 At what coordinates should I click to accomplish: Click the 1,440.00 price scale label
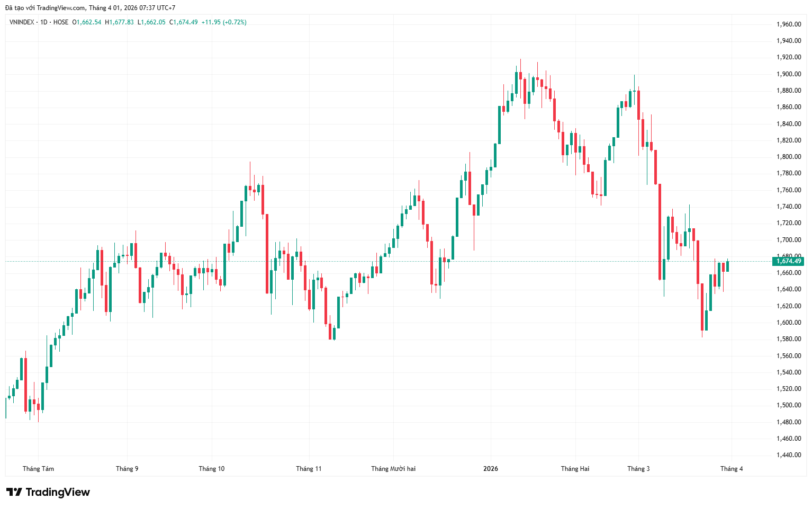coord(788,455)
